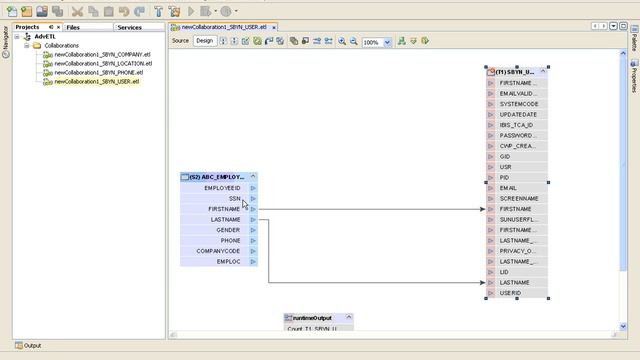
Task: Select newCollaboration1_SBYN_COMPANY.etl in tree
Action: click(102, 54)
